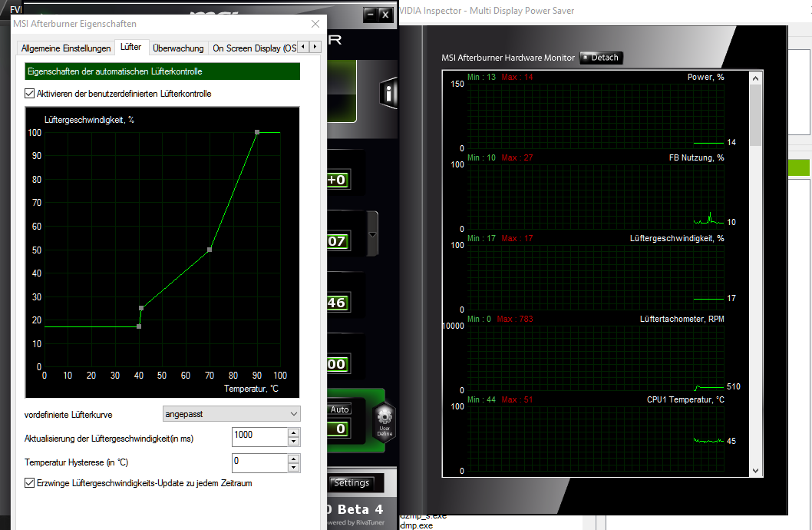Click the "Lüftertachometer, RPM" graph label
Screen dimensions: 812x530
pos(682,319)
